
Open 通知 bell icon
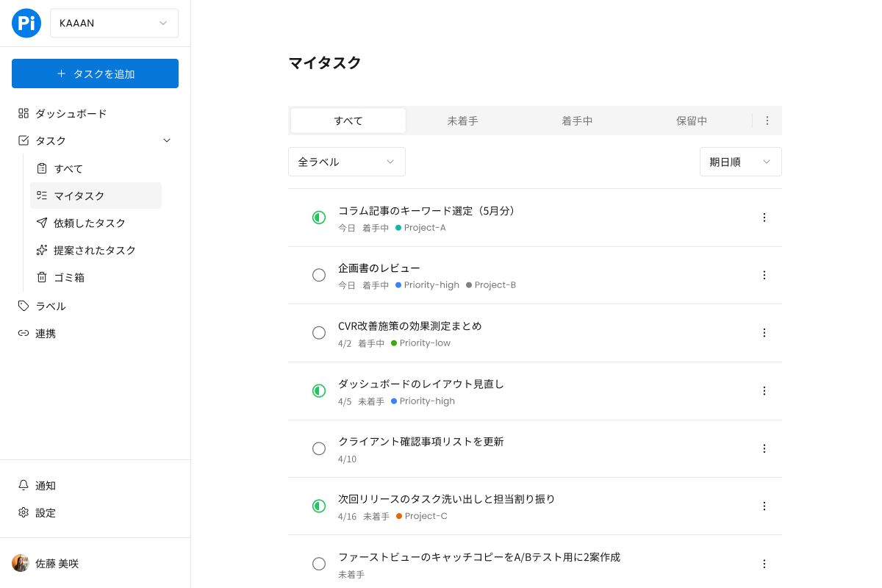click(x=24, y=485)
